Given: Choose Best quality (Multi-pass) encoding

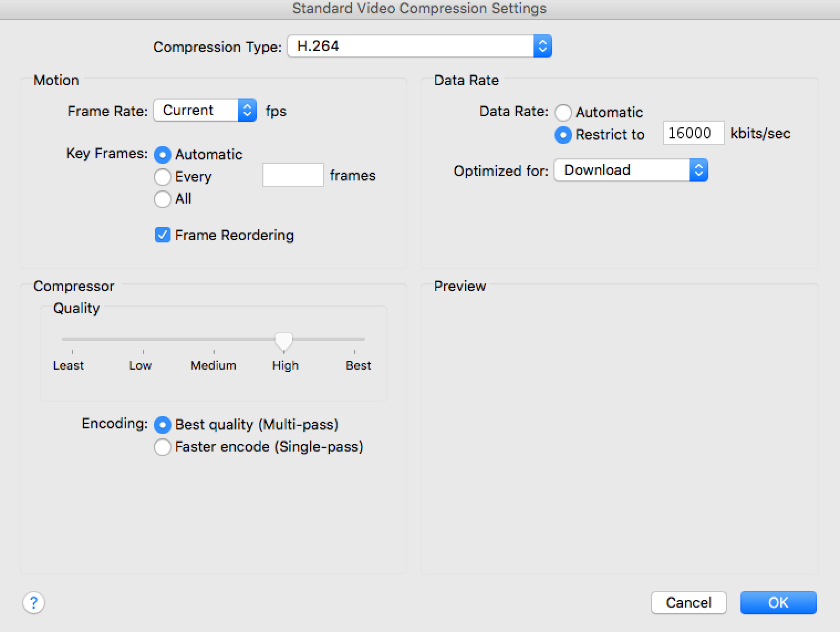Looking at the screenshot, I should click(163, 425).
